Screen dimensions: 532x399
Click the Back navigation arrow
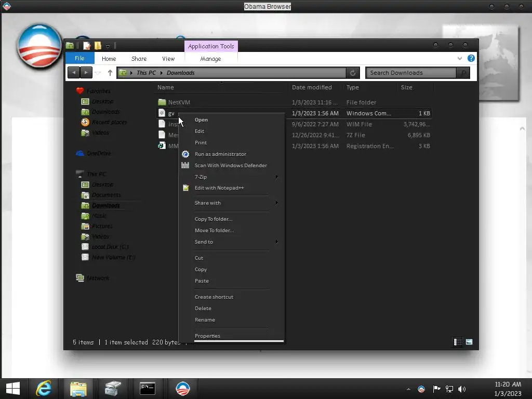pos(74,73)
